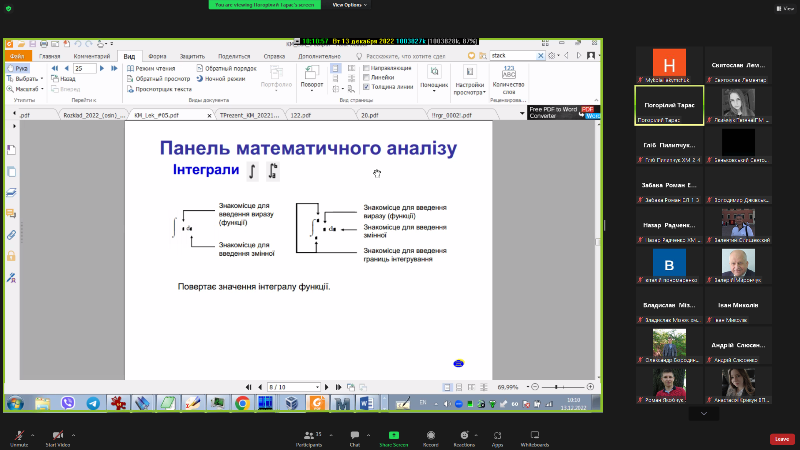This screenshot has height=450, width=800.
Task: Switch to the Главная ribbon tab
Action: coord(49,56)
